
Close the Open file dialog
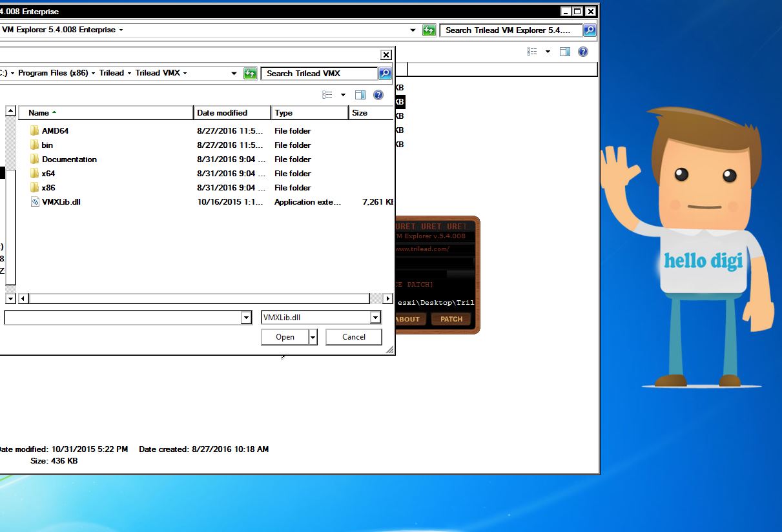(386, 55)
